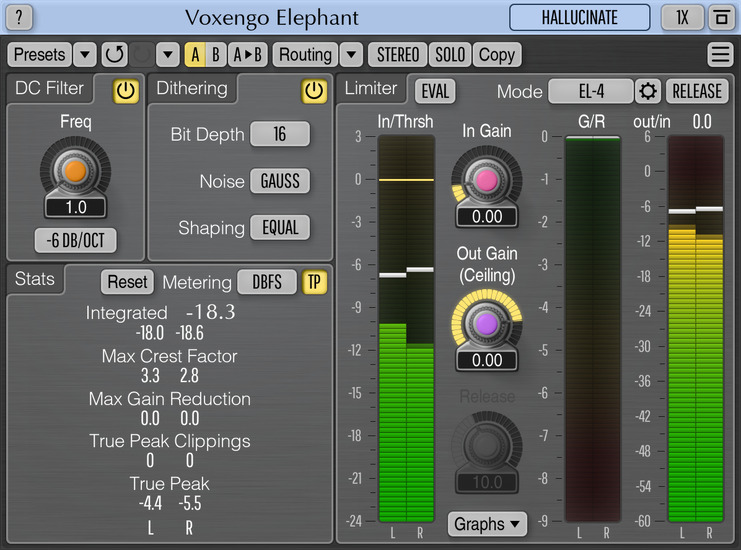Click the window size icon in title bar

[721, 18]
